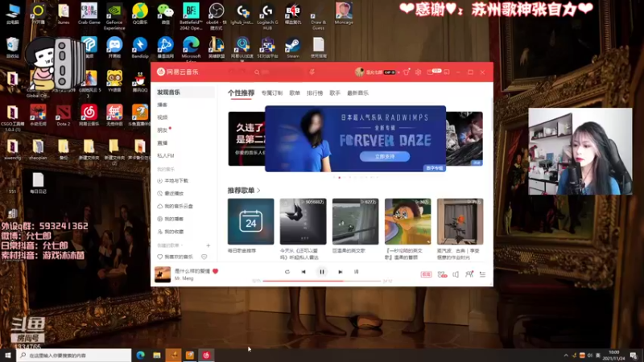Open Logitech G HUB desktop icon
Viewport: 644px width, 362px height.
pyautogui.click(x=267, y=15)
